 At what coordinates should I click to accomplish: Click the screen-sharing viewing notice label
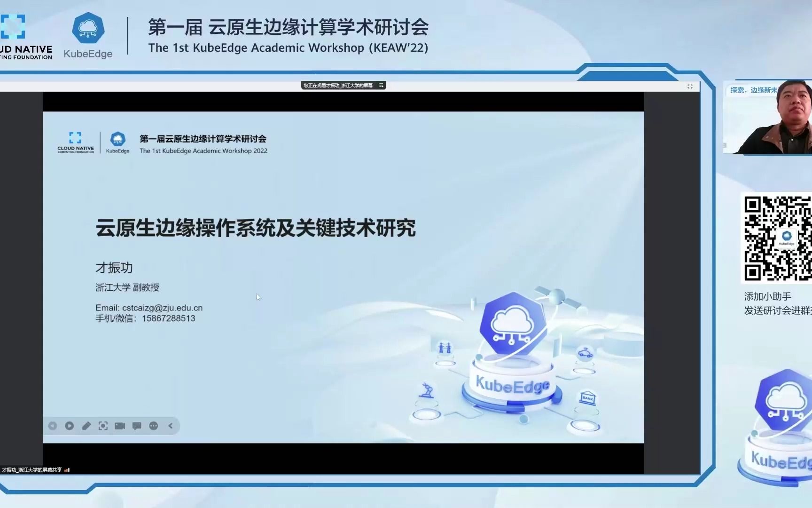point(338,85)
